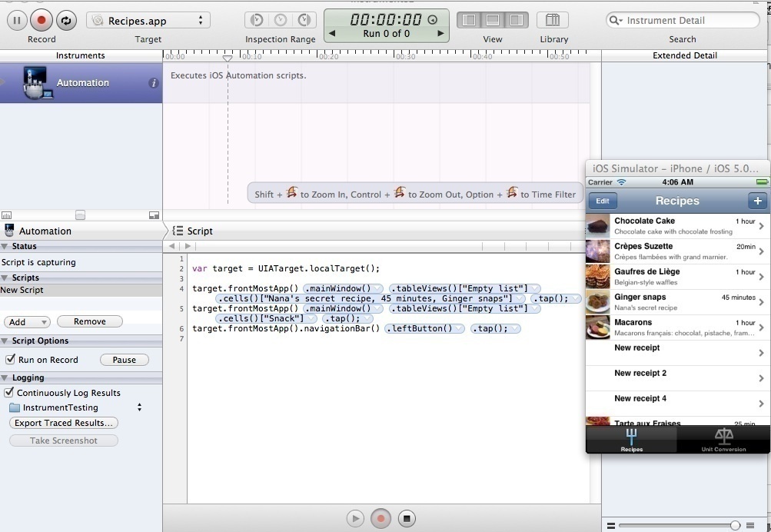Select the Automation instrument in the Instruments panel

81,82
